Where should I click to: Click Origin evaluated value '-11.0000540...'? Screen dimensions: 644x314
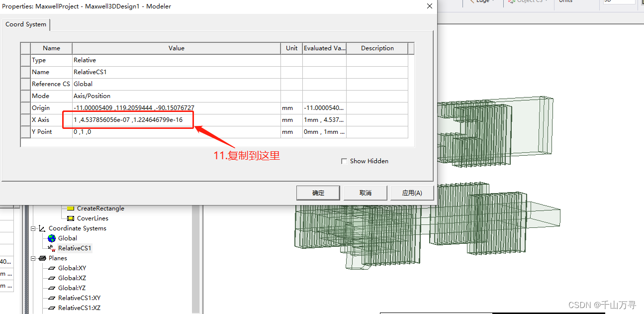coord(325,108)
